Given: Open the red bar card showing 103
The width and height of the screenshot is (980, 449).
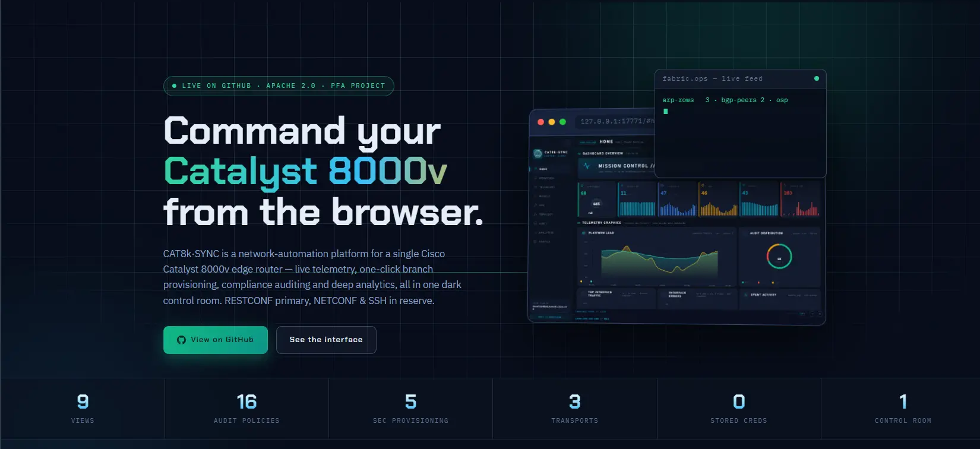Looking at the screenshot, I should (x=801, y=200).
